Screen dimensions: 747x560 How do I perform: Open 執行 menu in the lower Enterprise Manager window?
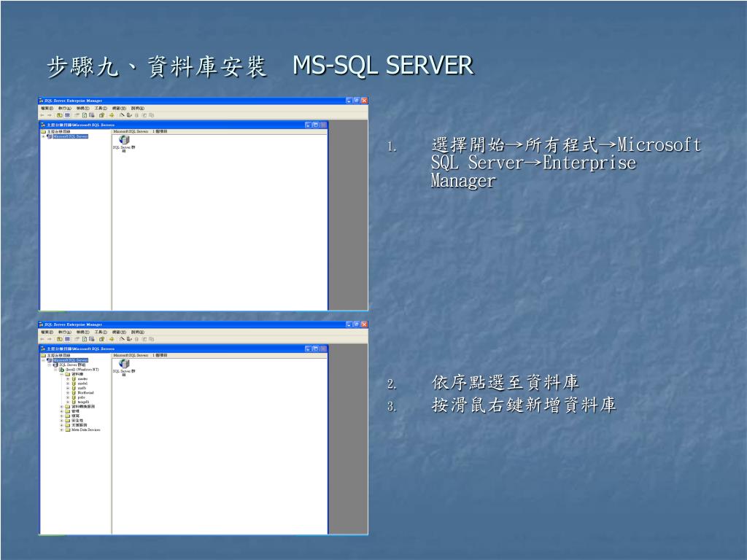tap(65, 332)
